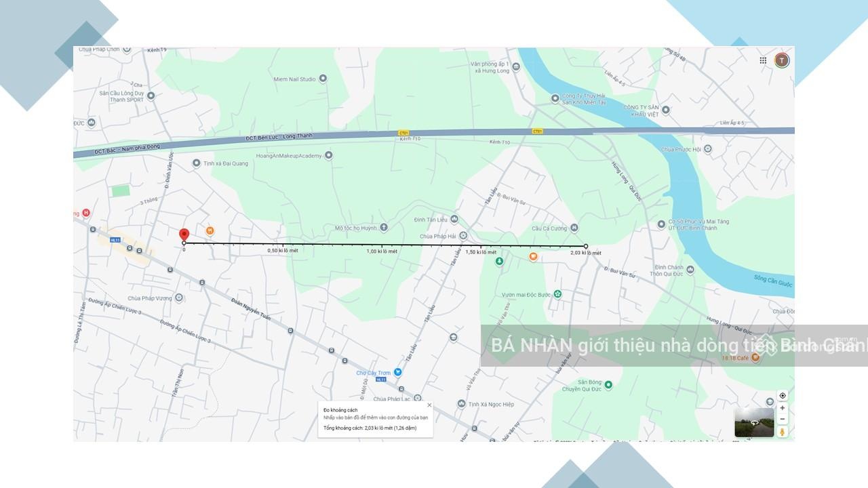Select the Sân Bóng Chuyền Qui Đức marker
This screenshot has height=488, width=868.
tap(608, 385)
